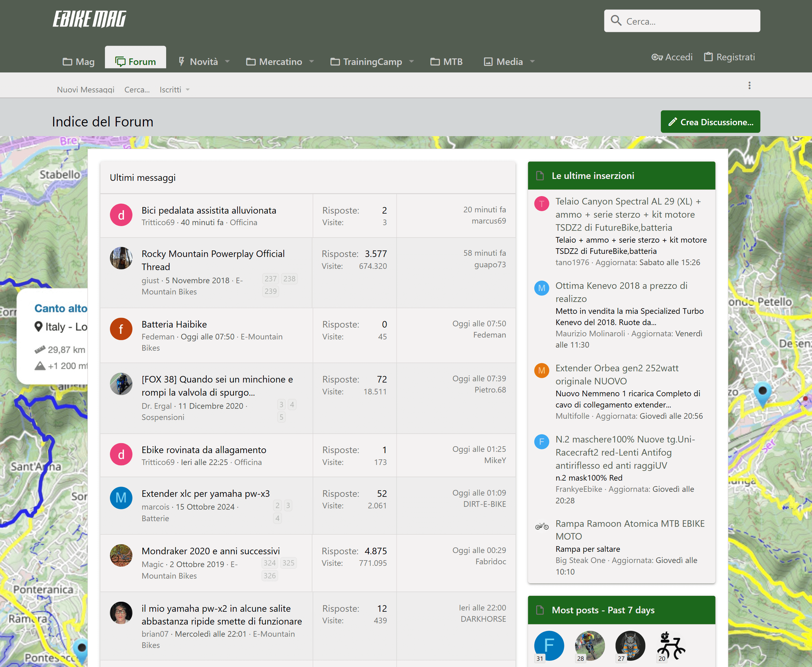Click the Sospensioni category link

click(x=163, y=417)
